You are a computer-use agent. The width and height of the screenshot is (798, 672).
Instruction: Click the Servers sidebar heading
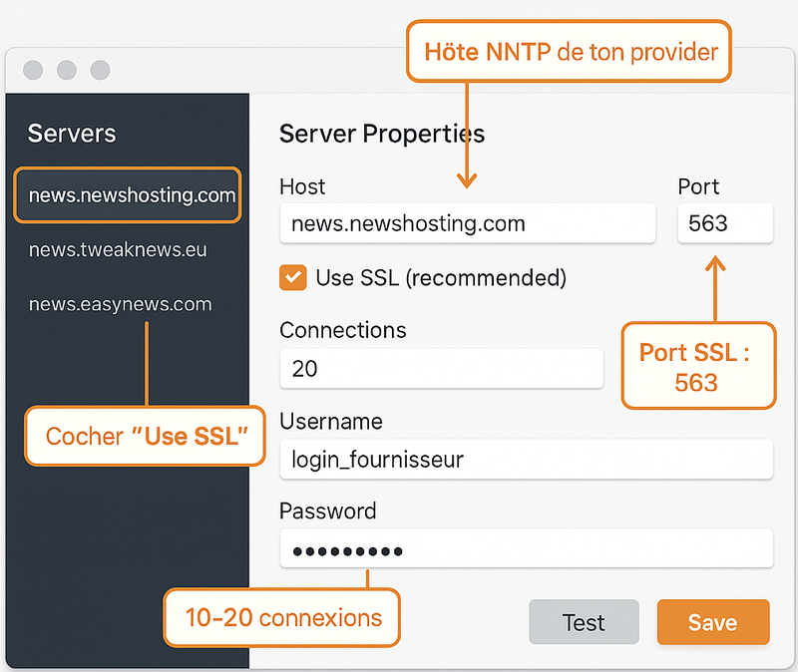point(72,134)
